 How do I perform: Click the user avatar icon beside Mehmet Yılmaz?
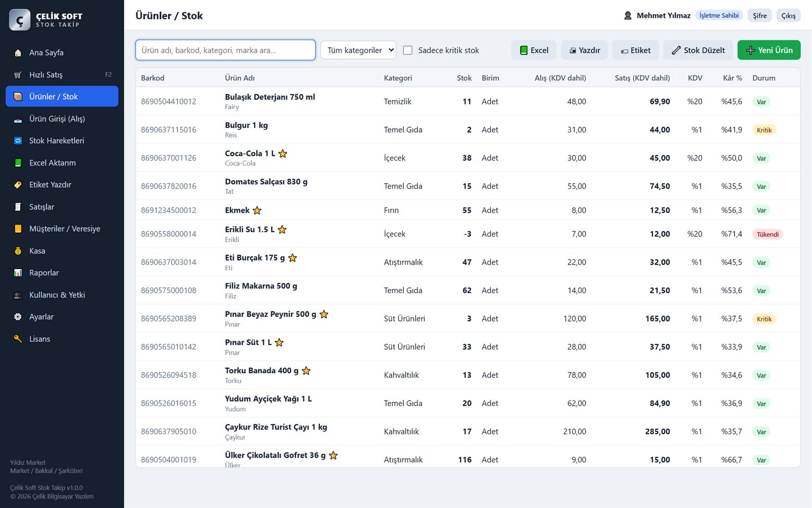click(x=628, y=16)
